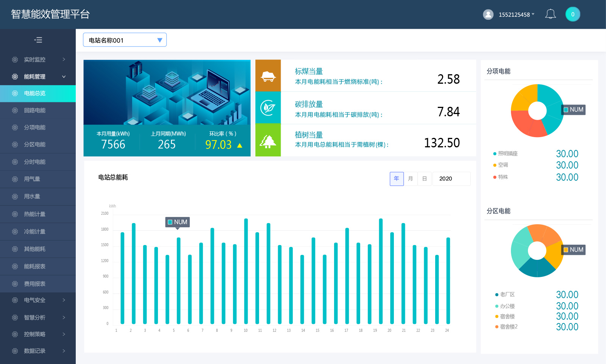Click the tree icon for 植树当量
The width and height of the screenshot is (606, 364).
point(268,141)
